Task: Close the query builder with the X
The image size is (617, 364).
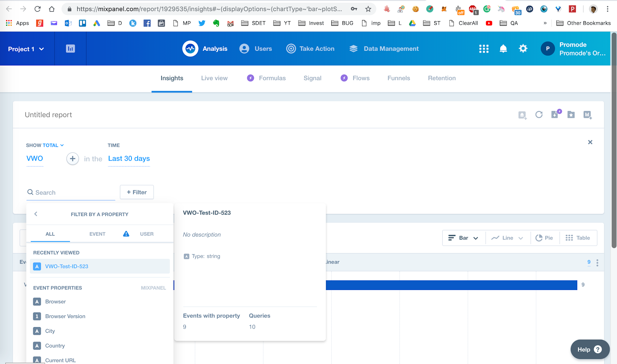Action: 590,142
